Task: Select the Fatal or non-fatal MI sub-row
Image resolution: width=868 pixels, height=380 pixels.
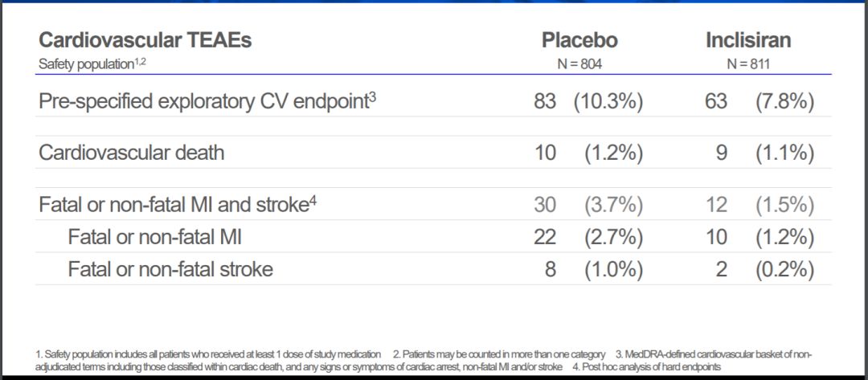Action: coord(433,237)
